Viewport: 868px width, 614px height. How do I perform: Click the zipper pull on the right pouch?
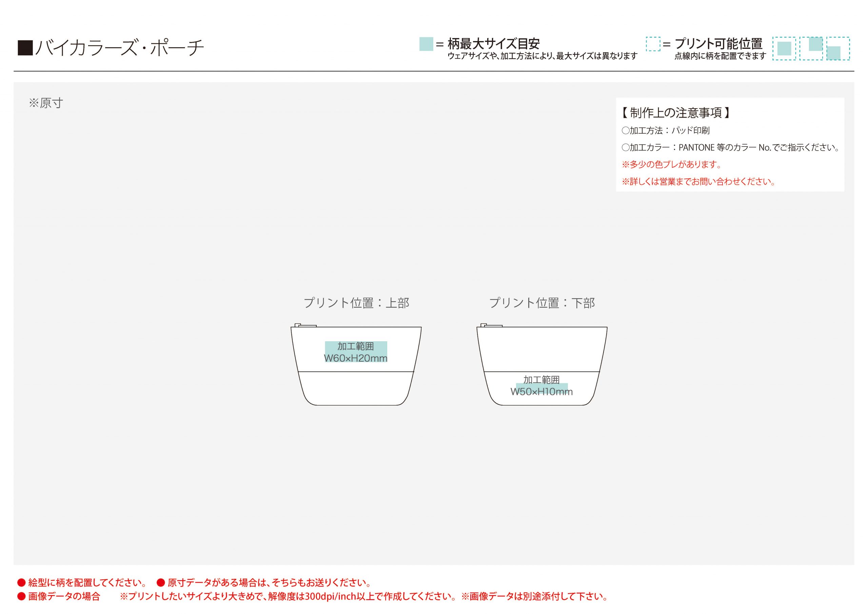point(491,325)
